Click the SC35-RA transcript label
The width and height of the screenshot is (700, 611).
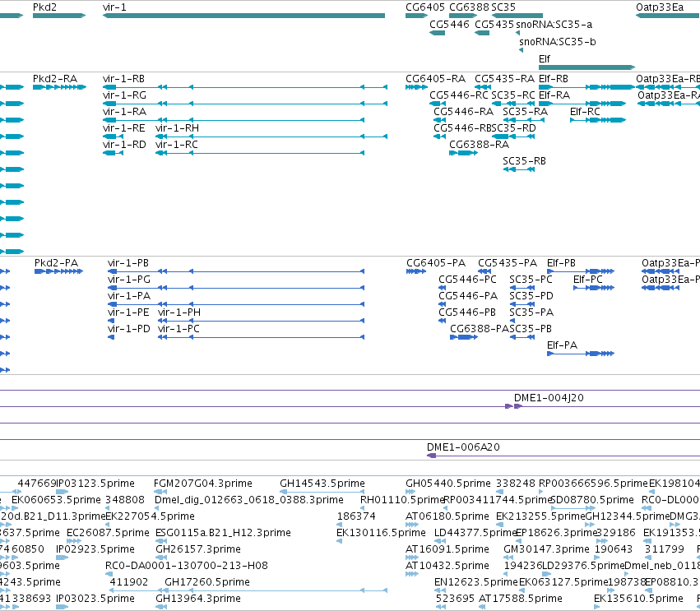click(525, 112)
